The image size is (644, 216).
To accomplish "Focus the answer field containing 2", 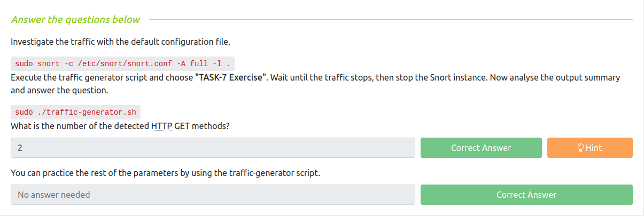I will point(213,148).
